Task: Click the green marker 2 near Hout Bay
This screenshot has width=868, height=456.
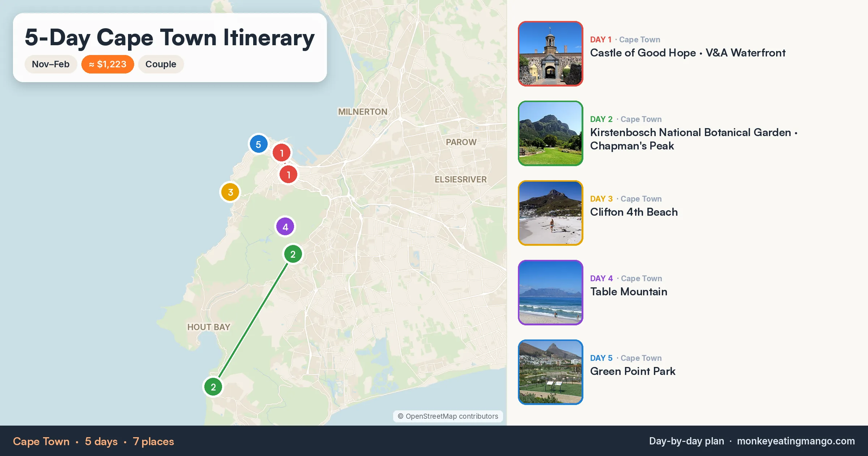Action: pyautogui.click(x=213, y=387)
